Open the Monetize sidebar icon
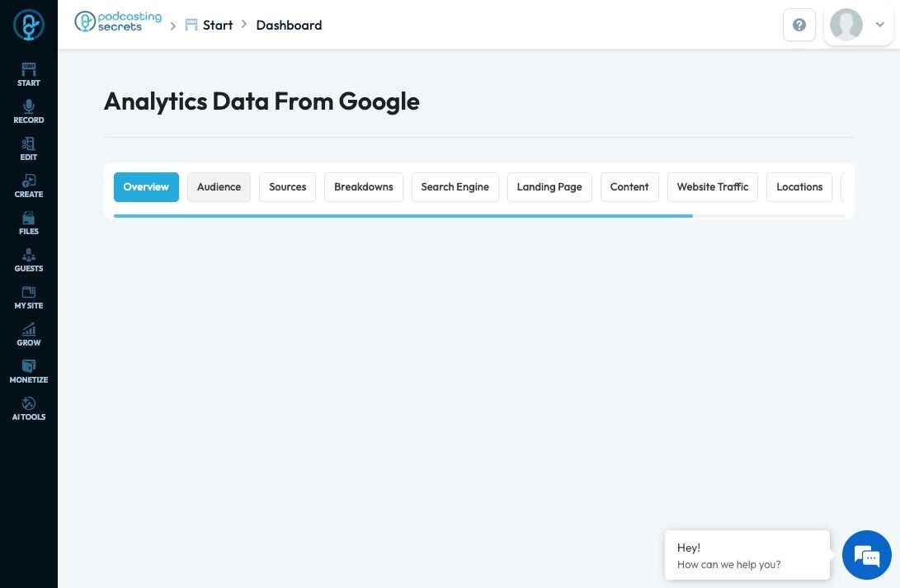 coord(29,371)
